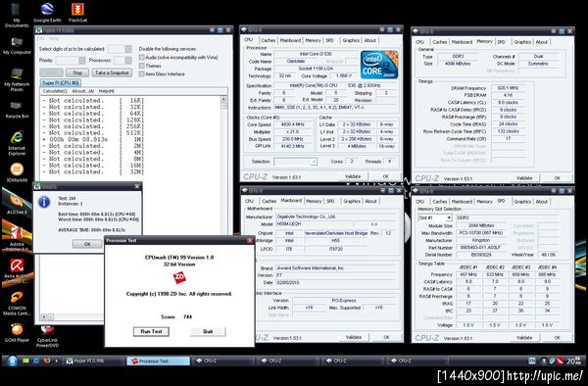This screenshot has height=386, width=588.
Task: Click Take a Snapshot button
Action: (x=112, y=72)
